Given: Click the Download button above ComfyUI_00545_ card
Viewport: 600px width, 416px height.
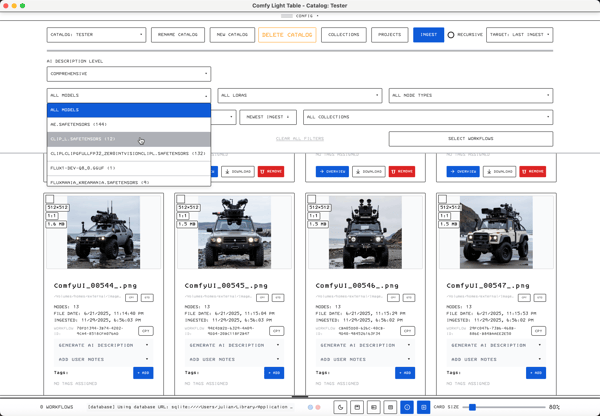Looking at the screenshot, I should click(238, 171).
